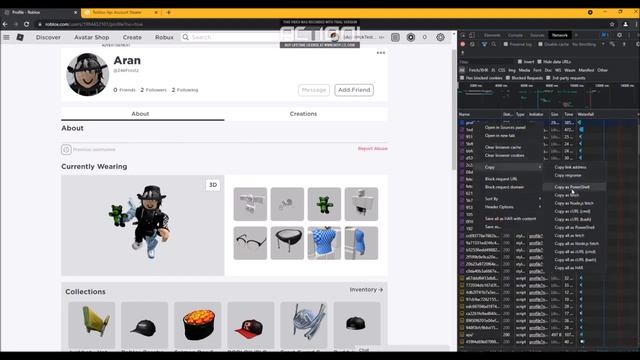The image size is (640, 360).
Task: Stop recording the network log
Action: (x=463, y=44)
